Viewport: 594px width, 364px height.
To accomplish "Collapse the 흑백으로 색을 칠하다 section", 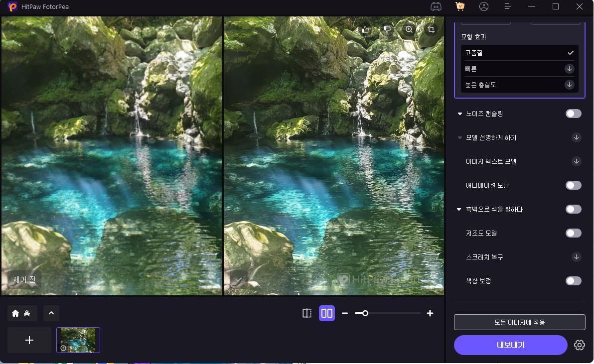I will [x=459, y=210].
